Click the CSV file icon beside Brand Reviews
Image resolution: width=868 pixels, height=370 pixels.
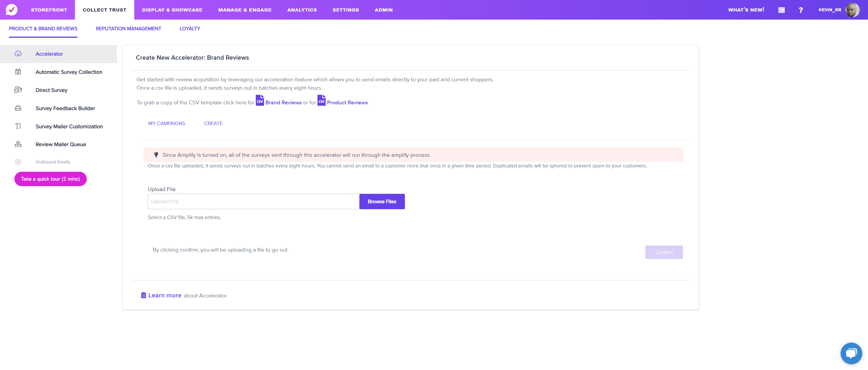(x=260, y=100)
